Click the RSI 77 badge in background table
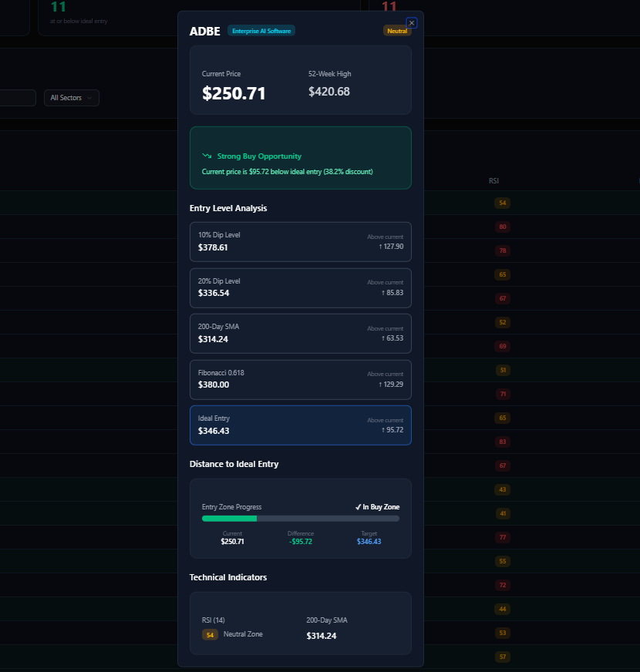Screen dimensions: 640x672 502,537
